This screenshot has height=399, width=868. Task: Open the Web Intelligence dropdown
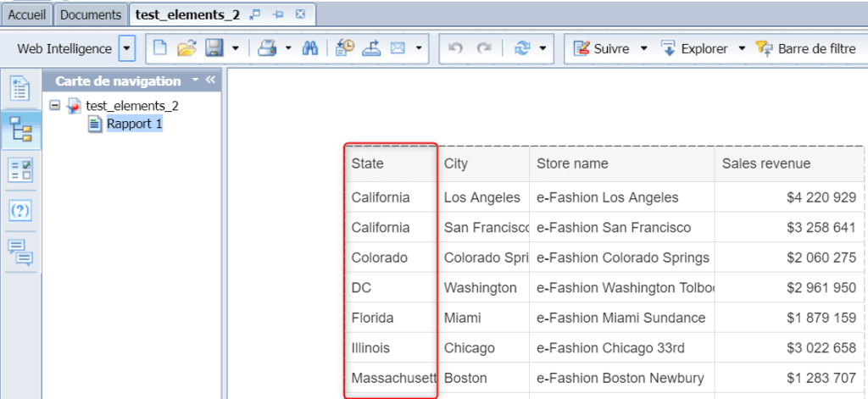point(127,49)
